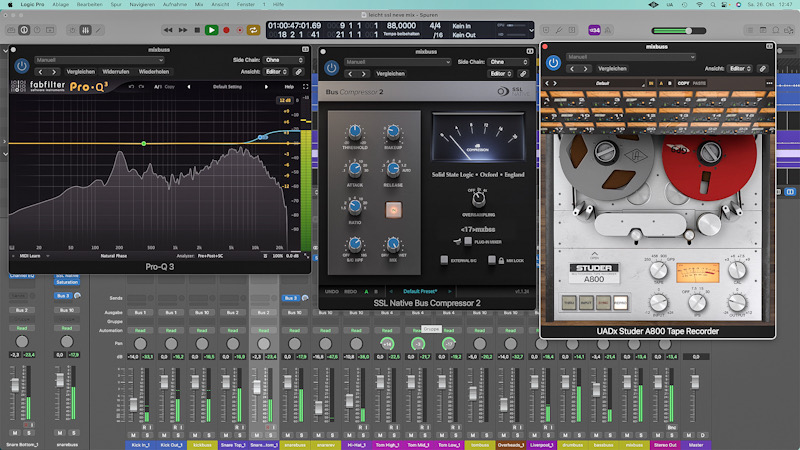Click the Stop transport button

point(197,30)
